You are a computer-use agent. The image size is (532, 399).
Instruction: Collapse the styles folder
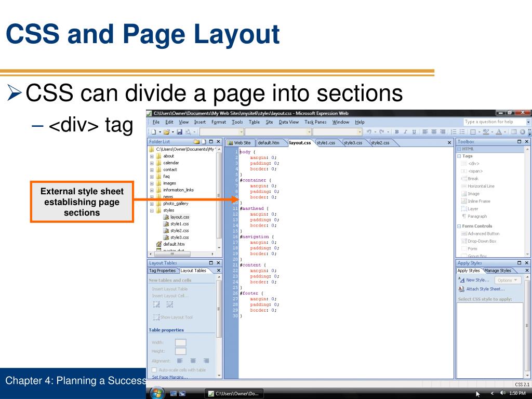[152, 211]
